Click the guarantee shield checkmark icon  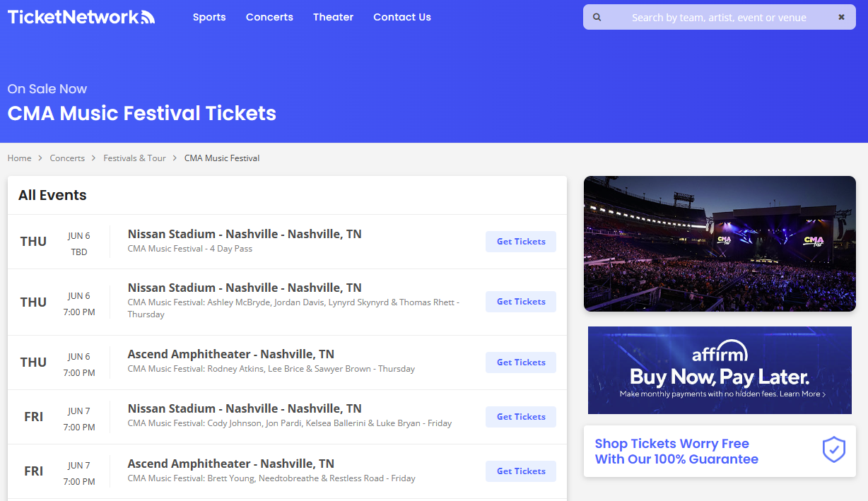pos(834,450)
